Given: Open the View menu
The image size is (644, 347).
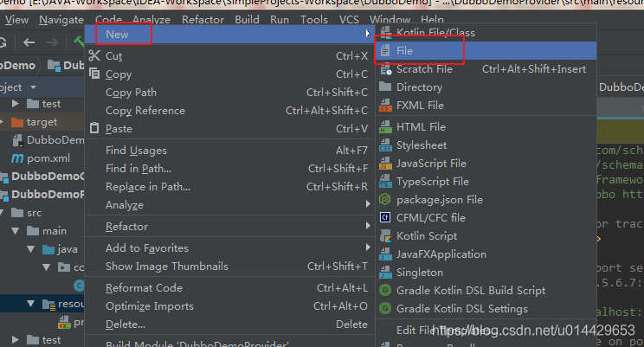Looking at the screenshot, I should [16, 20].
